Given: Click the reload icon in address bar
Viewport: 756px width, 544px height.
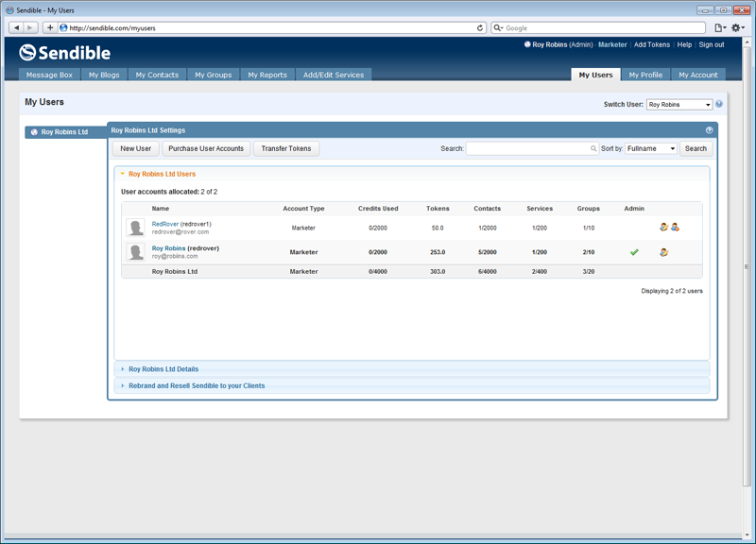Looking at the screenshot, I should tap(480, 28).
